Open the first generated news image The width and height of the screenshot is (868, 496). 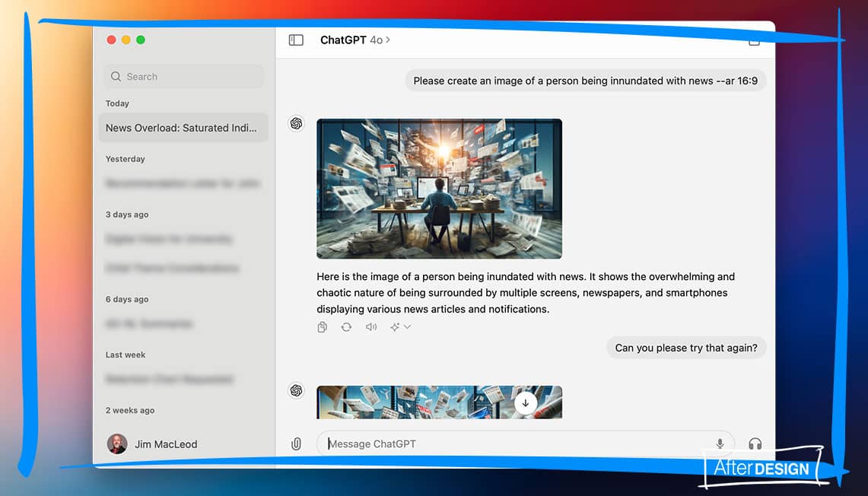(439, 189)
